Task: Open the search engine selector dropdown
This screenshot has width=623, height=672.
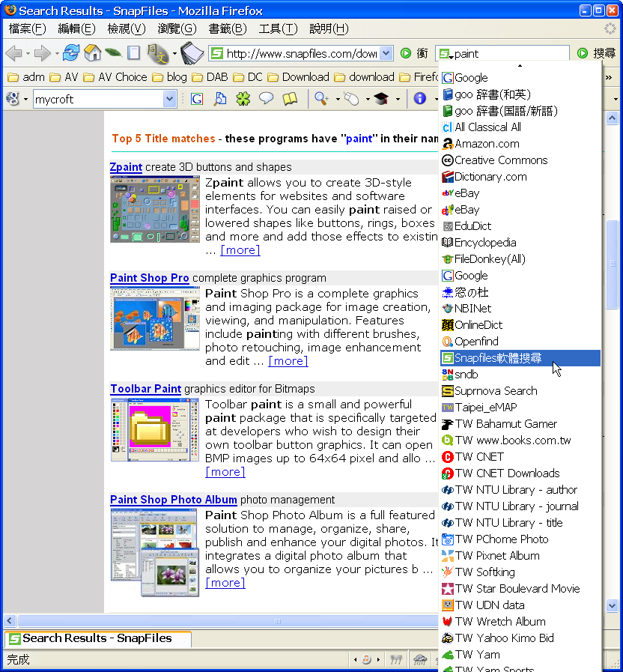Action: coord(446,54)
